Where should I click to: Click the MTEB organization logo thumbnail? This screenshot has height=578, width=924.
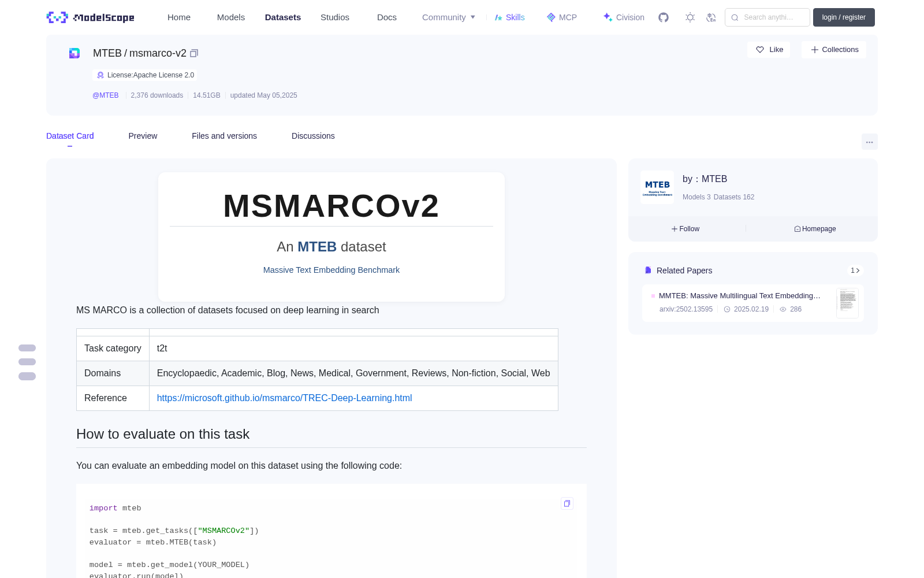point(657,187)
